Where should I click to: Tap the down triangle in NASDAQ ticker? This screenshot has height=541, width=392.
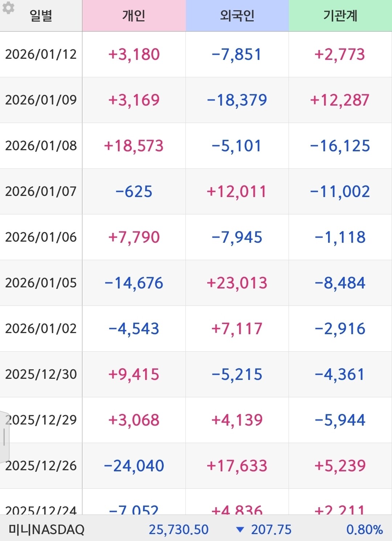coord(240,529)
